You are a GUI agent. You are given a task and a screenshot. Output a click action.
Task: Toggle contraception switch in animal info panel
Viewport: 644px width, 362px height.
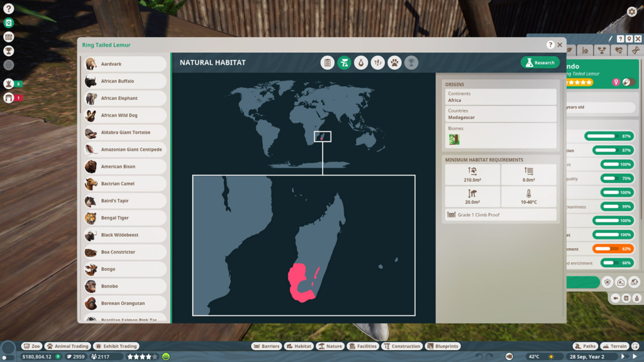628,82
